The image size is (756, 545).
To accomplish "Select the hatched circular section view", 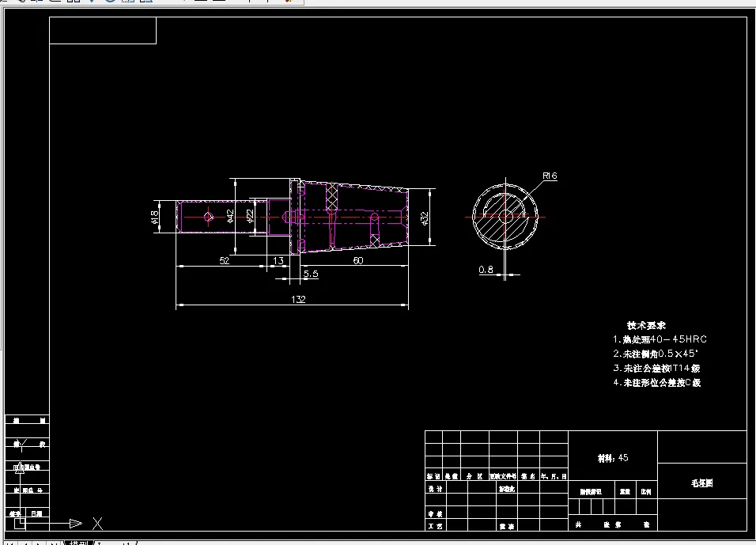I will click(x=505, y=217).
